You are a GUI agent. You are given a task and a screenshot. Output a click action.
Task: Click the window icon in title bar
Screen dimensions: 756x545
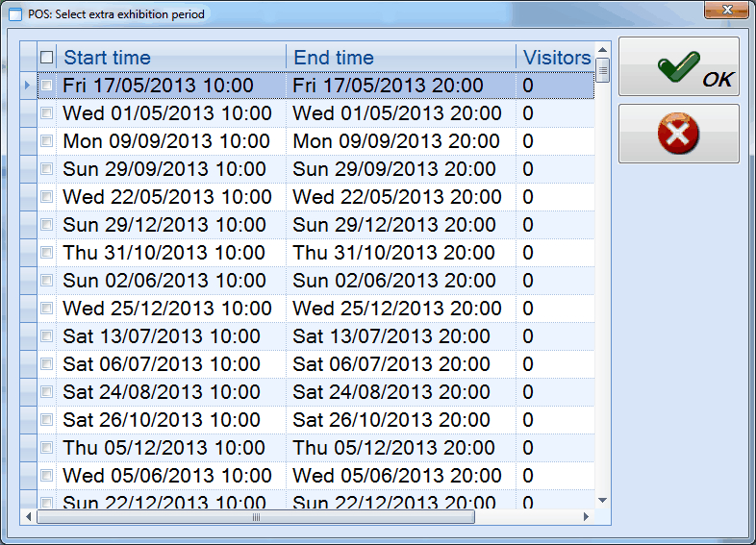(14, 14)
